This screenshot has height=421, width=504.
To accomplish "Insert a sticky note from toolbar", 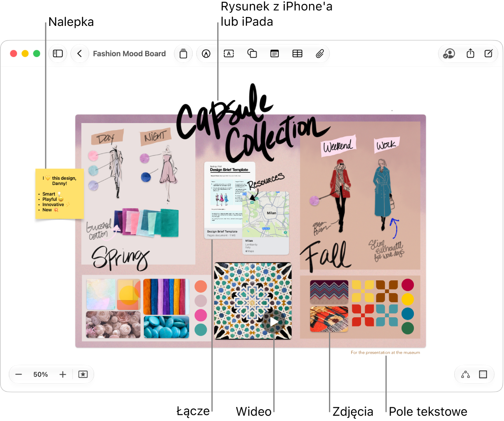I will (183, 53).
